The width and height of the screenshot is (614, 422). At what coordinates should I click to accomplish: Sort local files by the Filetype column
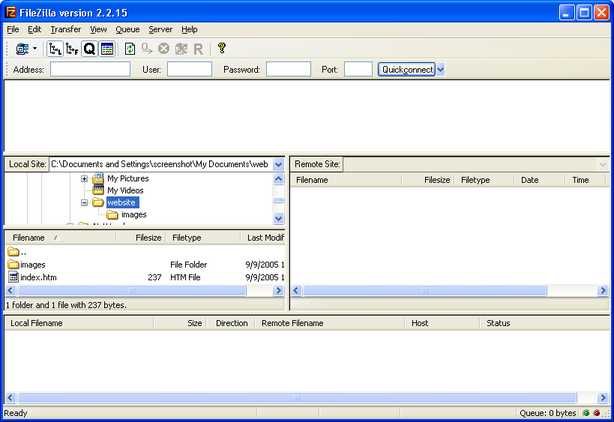204,238
